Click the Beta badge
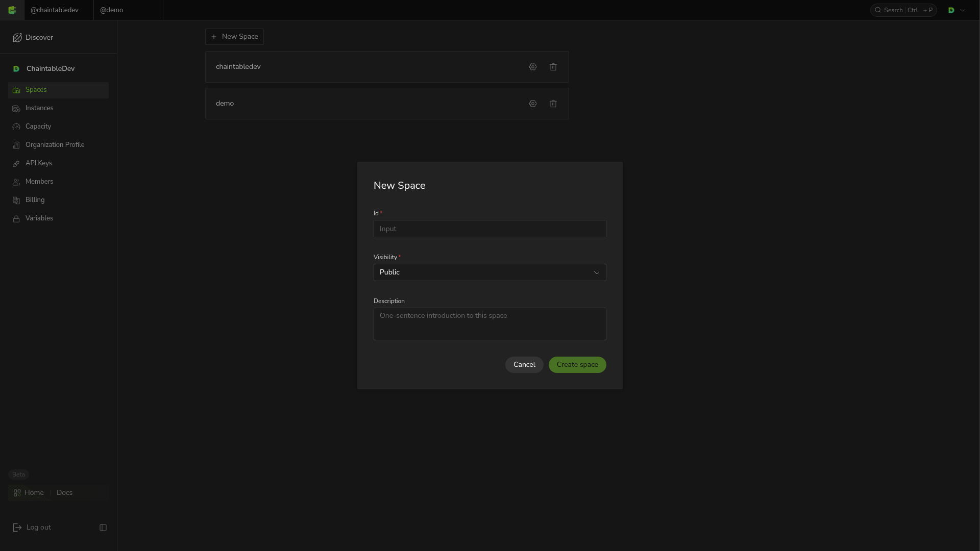 [x=18, y=475]
